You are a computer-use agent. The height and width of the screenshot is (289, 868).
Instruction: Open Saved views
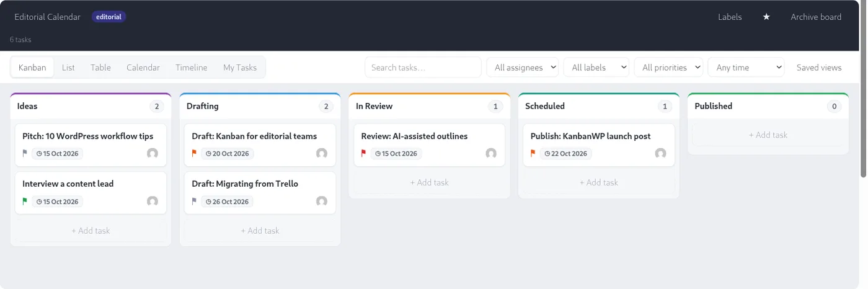click(x=819, y=67)
